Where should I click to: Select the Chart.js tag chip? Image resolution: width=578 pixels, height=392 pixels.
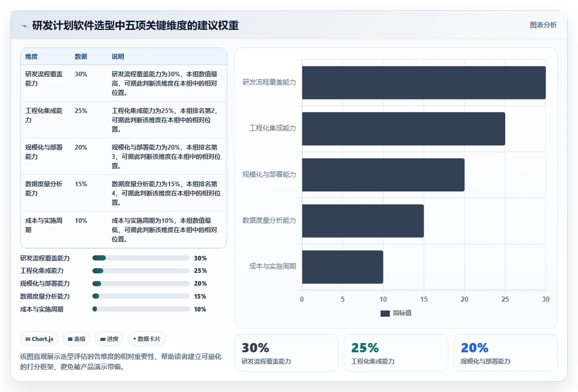tap(39, 339)
